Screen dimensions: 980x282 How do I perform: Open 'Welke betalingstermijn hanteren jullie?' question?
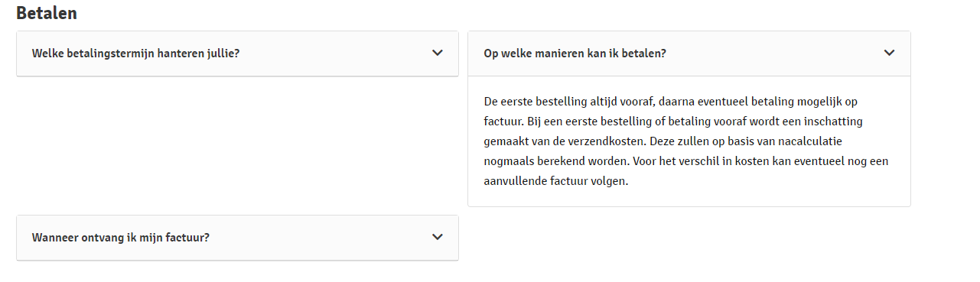click(237, 53)
